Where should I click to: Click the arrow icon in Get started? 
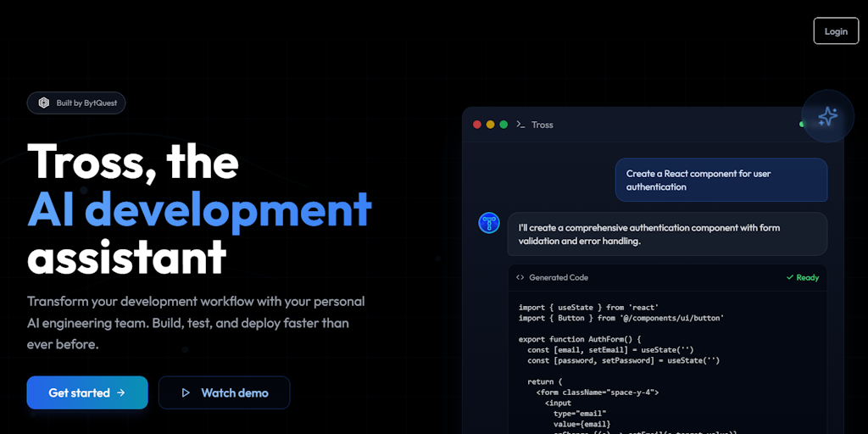[121, 393]
